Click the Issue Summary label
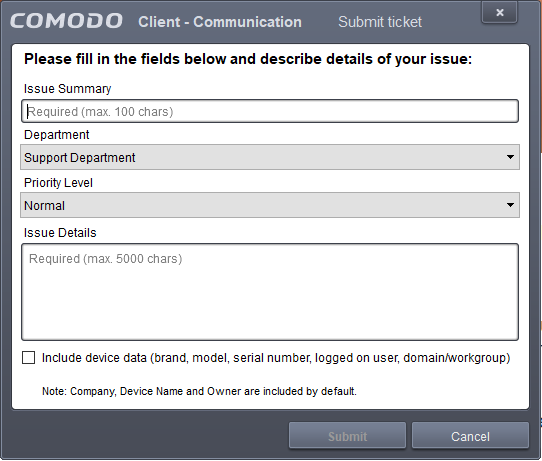This screenshot has width=542, height=461. [67, 89]
